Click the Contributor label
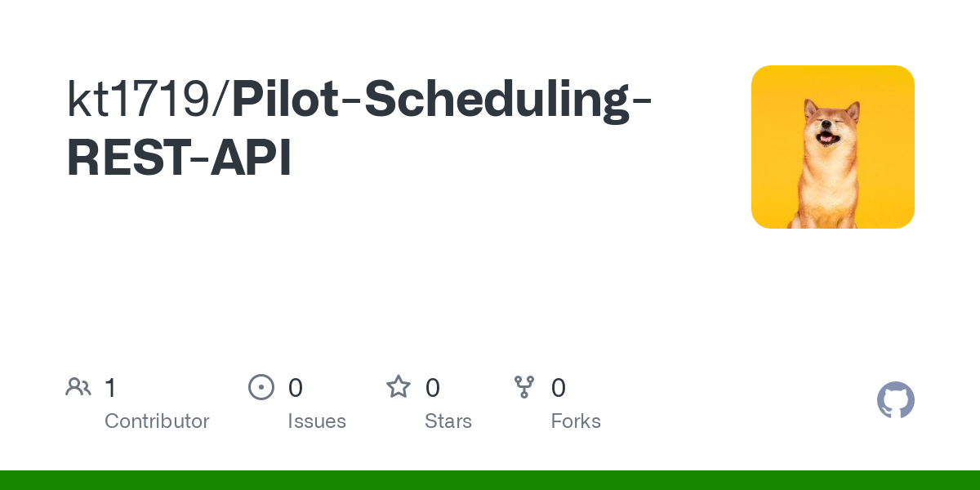 click(x=157, y=421)
